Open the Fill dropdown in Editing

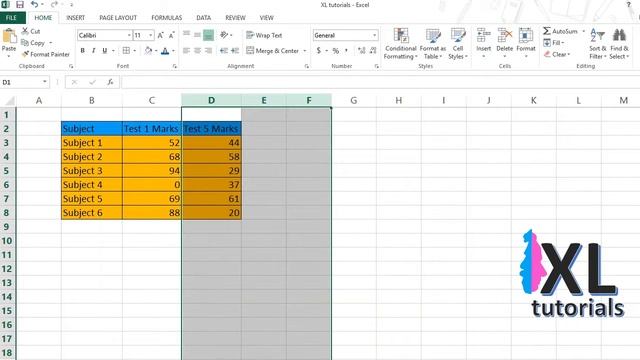pyautogui.click(x=554, y=42)
